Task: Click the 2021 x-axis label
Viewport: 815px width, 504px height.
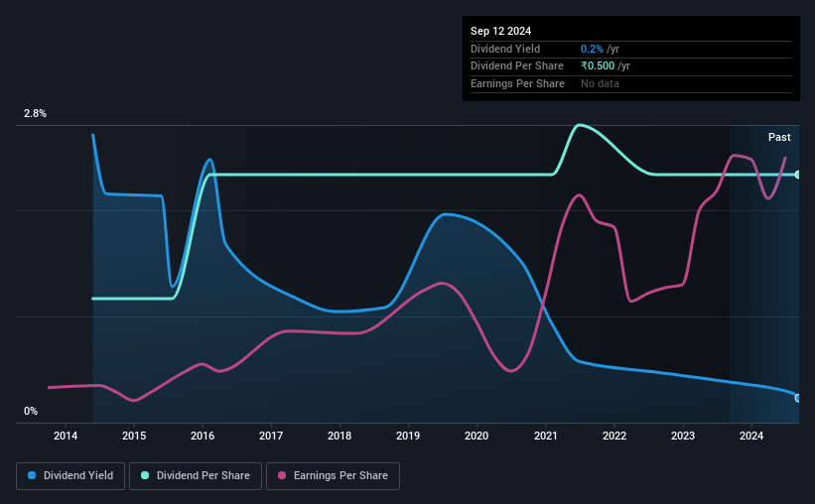Action: pos(546,436)
